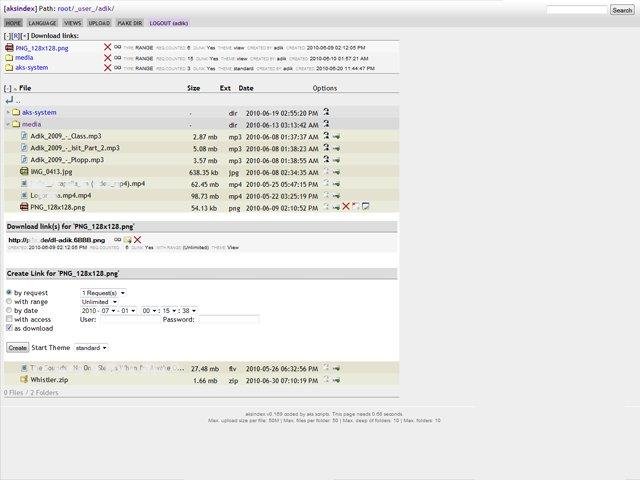
Task: Open the HOME menu item
Action: pos(13,23)
